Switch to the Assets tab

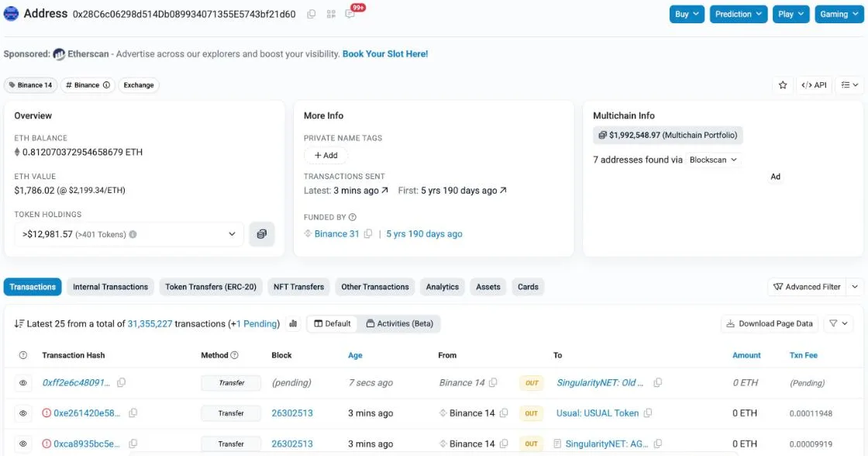487,286
